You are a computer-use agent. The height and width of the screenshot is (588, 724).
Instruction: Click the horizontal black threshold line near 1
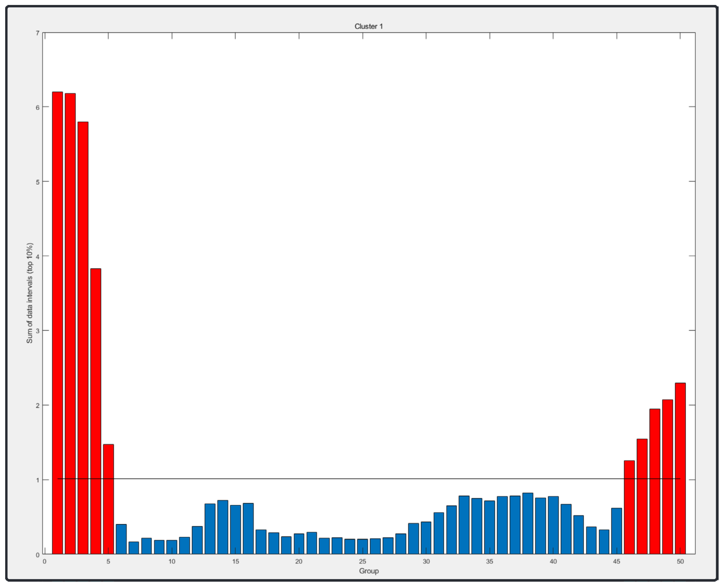[x=339, y=479]
